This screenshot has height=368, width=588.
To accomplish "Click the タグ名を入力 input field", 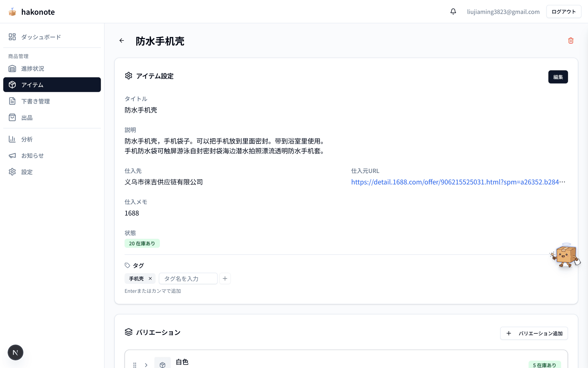I will [188, 278].
